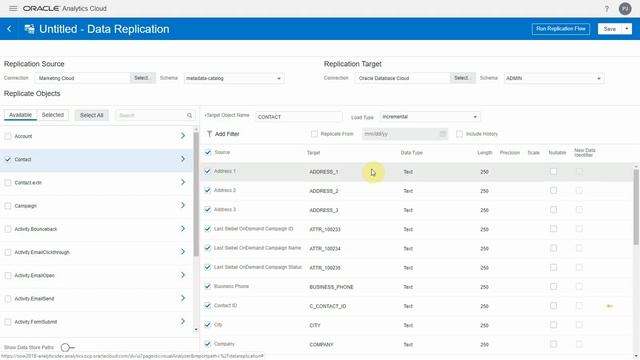Image resolution: width=640 pixels, height=360 pixels.
Task: Click the COMPANY target cell
Action: point(321,344)
